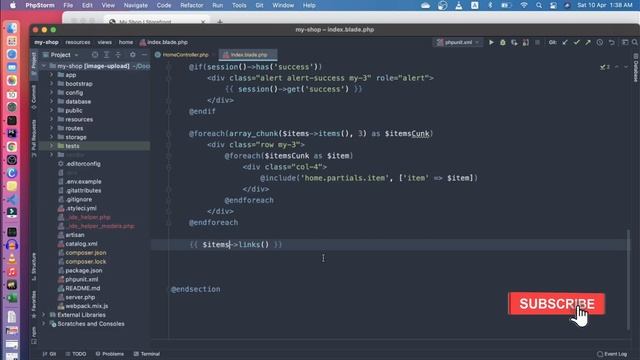Image resolution: width=640 pixels, height=360 pixels.
Task: Open Search Everywhere magnifier in the toolbar
Action: point(635,42)
